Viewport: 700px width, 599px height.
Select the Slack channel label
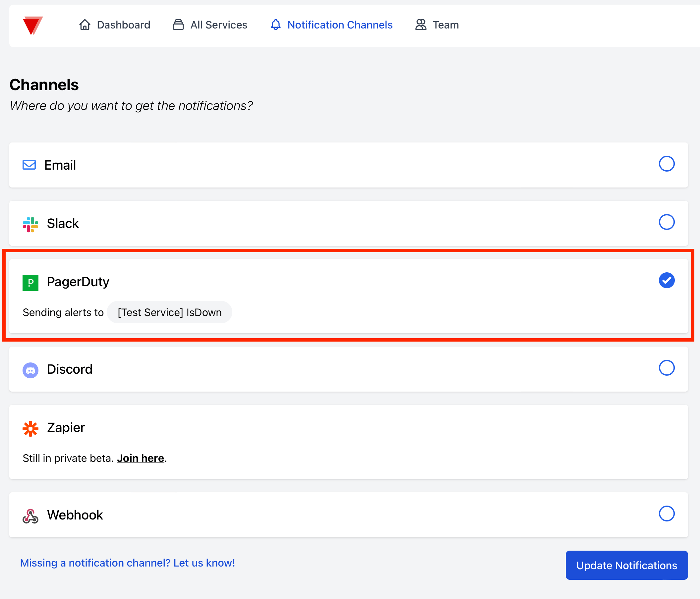63,224
